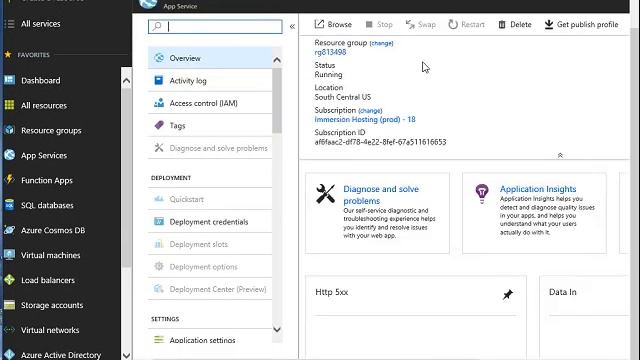
Task: Open Immersion Hosting (prod) - 18 subscription link
Action: tap(365, 120)
